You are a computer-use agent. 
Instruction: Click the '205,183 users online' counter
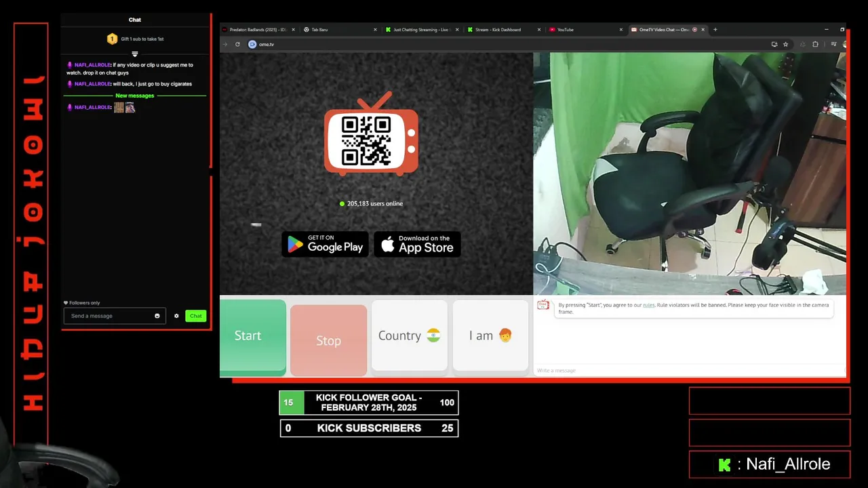(x=371, y=203)
